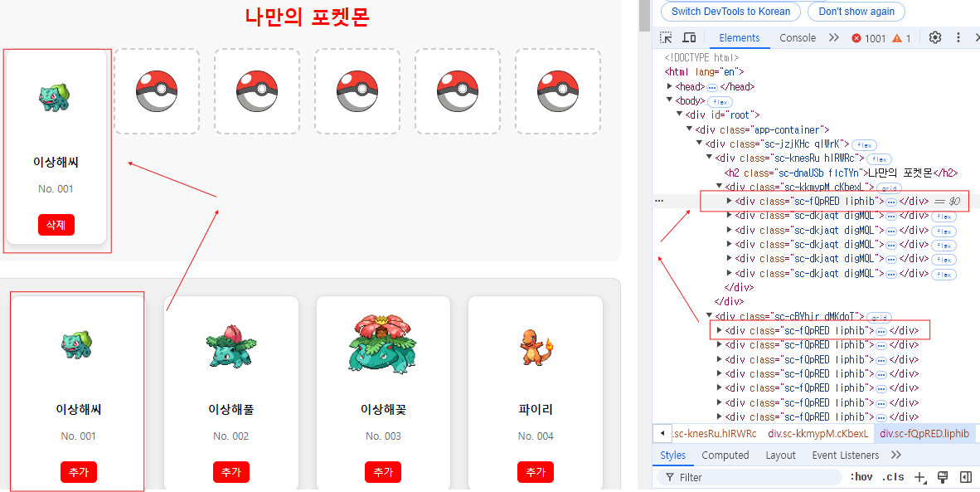Open the paintbrush rendering emulation icon
Screen dimensions: 980x492
944,478
